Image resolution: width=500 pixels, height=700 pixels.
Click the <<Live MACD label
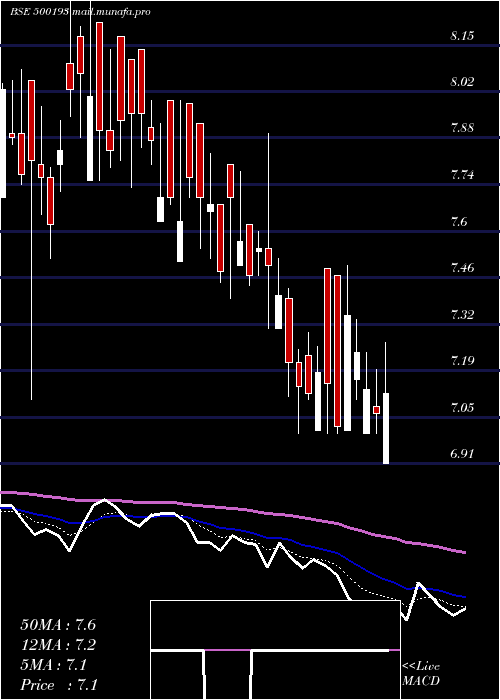[x=421, y=674]
